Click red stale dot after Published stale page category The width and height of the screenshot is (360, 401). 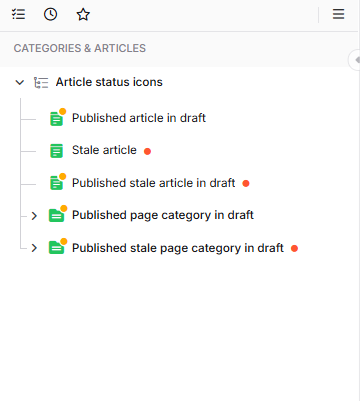pos(294,248)
